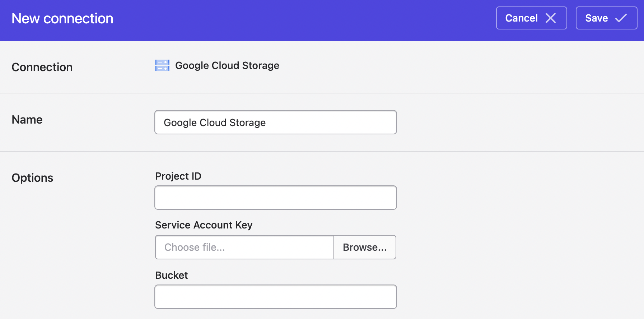Viewport: 644px width, 319px height.
Task: Click into the Project ID input
Action: point(275,198)
